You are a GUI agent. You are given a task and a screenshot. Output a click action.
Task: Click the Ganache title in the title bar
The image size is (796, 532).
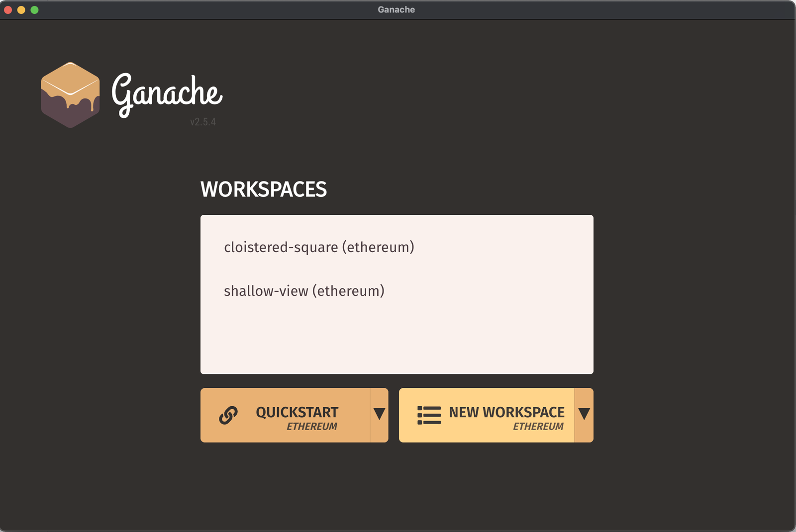click(x=396, y=10)
